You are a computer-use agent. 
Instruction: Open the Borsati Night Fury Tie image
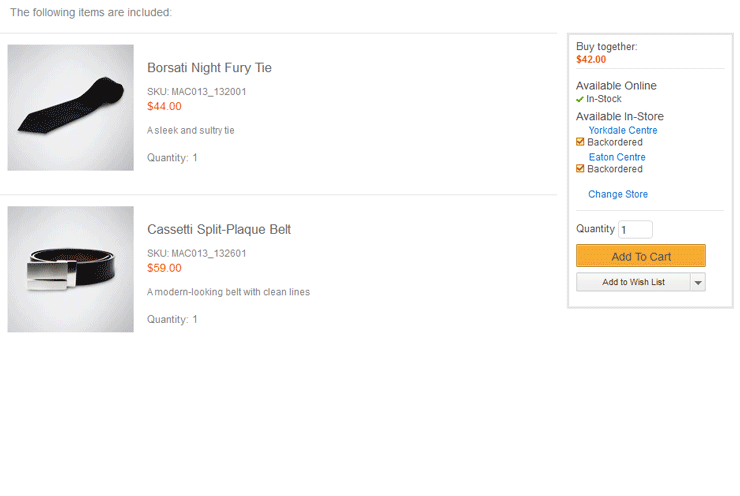70,108
